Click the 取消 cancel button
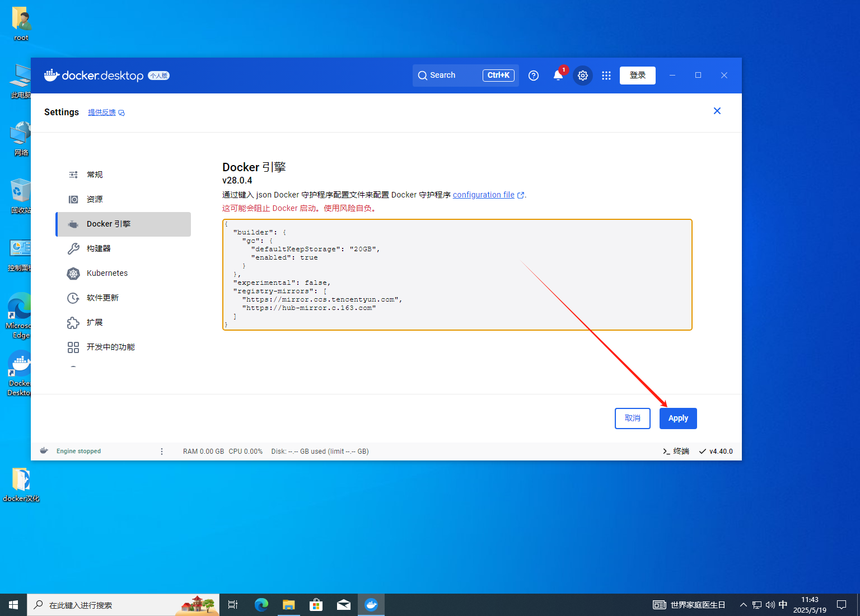The height and width of the screenshot is (616, 860). coord(633,418)
